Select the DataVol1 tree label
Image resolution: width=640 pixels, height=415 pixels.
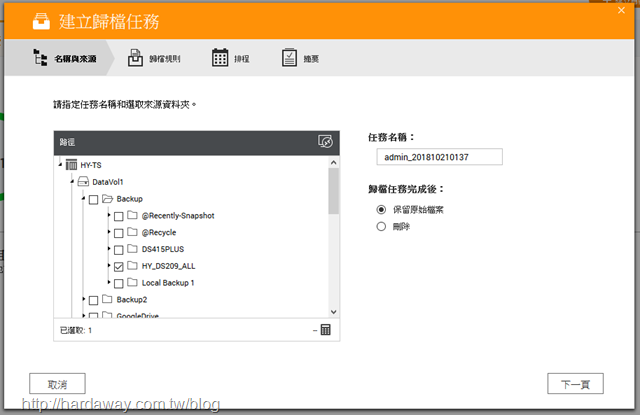[x=108, y=182]
